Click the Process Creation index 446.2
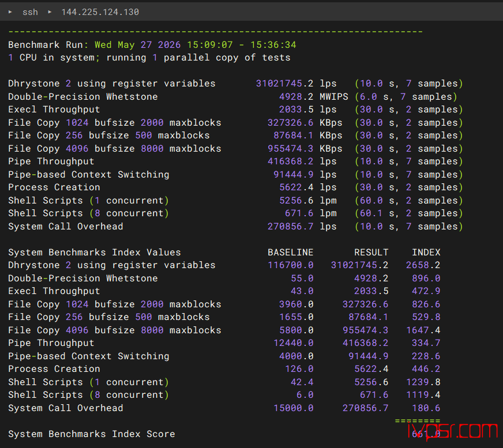Screen dimensions: 503x448 click(x=426, y=369)
